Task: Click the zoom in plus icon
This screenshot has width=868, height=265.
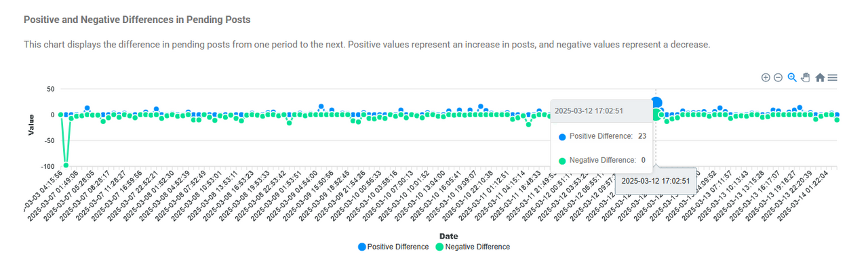Action: coord(766,77)
